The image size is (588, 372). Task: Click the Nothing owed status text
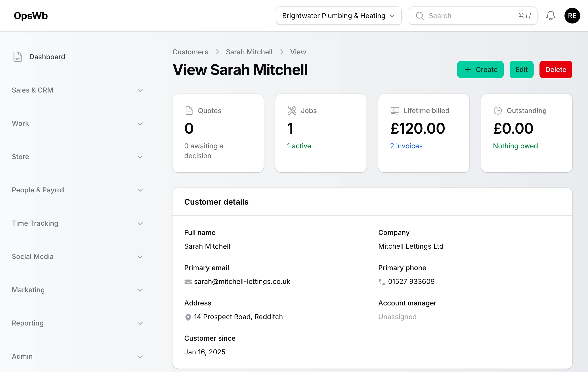(515, 146)
